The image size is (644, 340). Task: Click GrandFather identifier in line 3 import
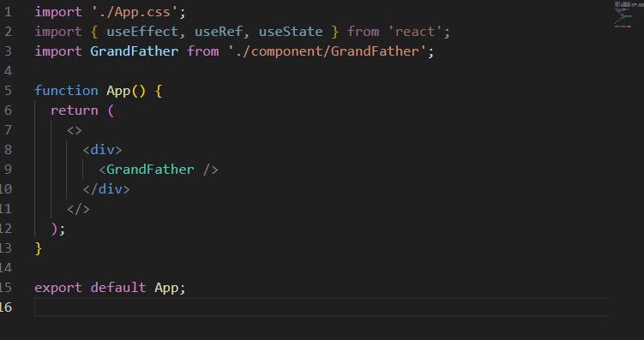click(x=135, y=51)
